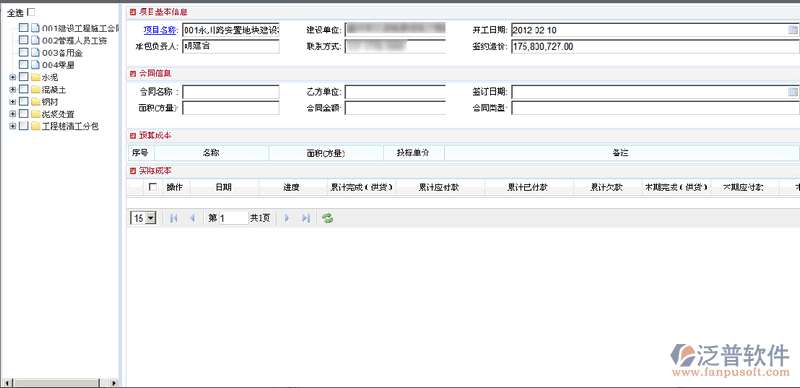Open the page size dropdown showing 15
Image resolution: width=800 pixels, height=388 pixels.
(x=144, y=219)
